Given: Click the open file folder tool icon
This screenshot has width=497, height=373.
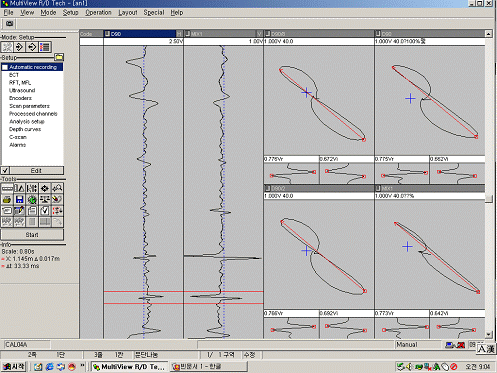Looking at the screenshot, I should click(x=7, y=200).
